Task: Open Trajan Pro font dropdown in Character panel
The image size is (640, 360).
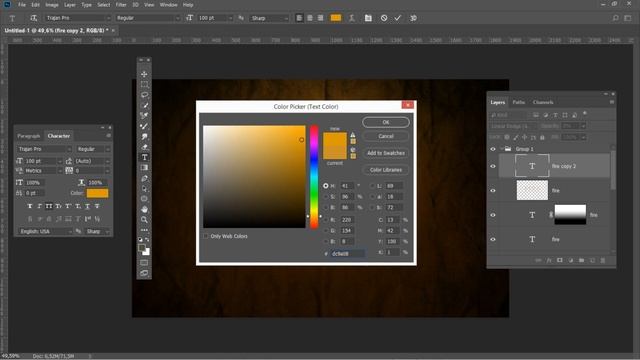Action: click(44, 149)
